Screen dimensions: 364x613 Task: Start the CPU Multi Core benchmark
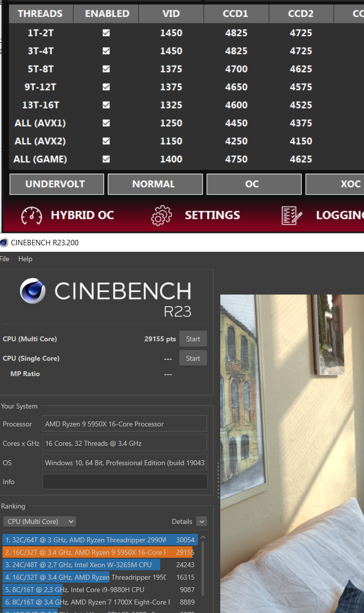point(193,339)
